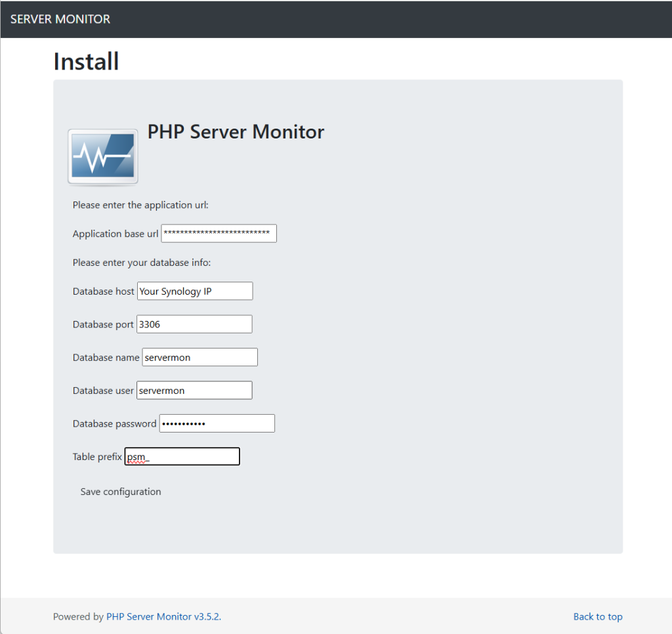Click the 'Table prefix' label
This screenshot has width=672, height=634.
[97, 457]
